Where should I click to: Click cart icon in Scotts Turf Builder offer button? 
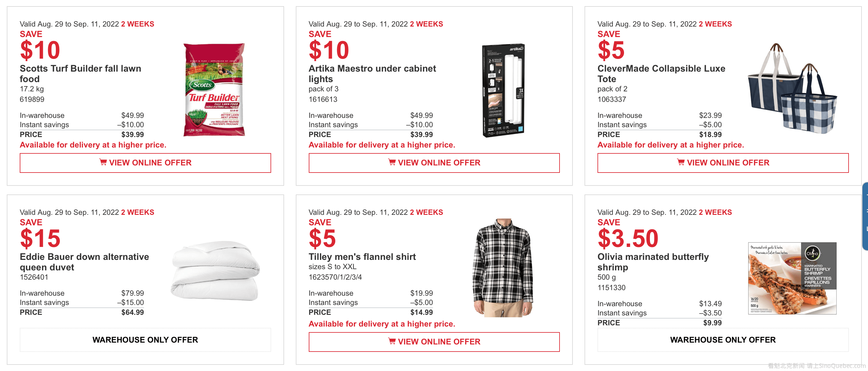103,162
